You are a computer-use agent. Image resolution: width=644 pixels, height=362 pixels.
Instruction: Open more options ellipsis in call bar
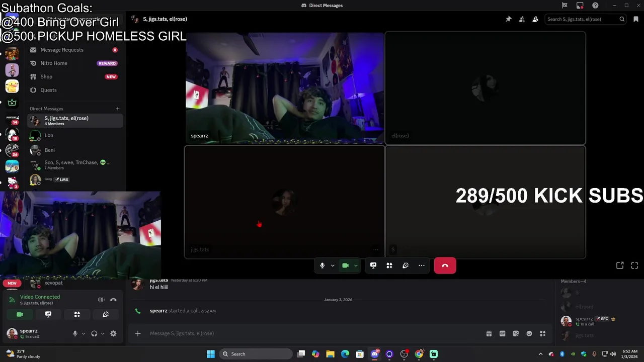422,265
